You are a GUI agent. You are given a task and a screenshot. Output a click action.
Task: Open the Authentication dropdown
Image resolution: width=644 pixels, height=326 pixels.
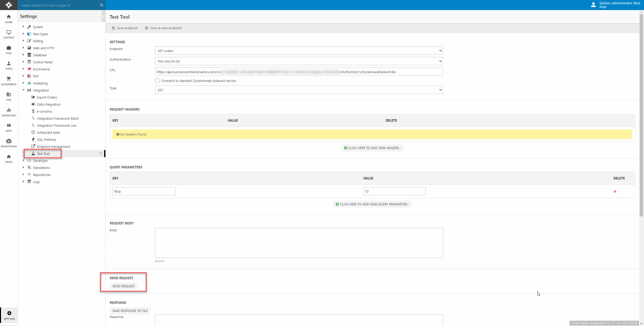tap(299, 61)
